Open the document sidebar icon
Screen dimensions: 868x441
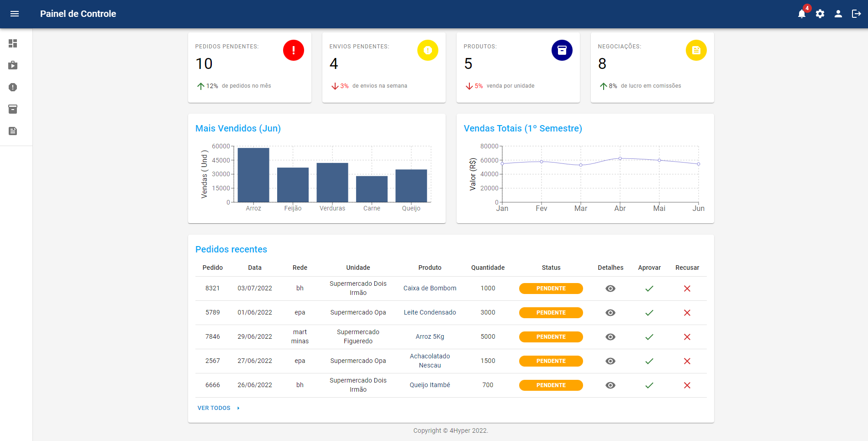(x=13, y=131)
